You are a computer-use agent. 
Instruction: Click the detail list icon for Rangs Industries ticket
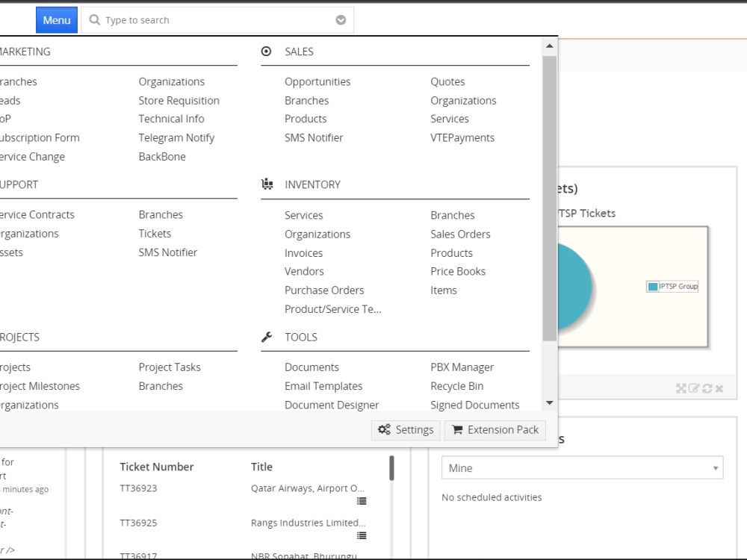pos(362,535)
